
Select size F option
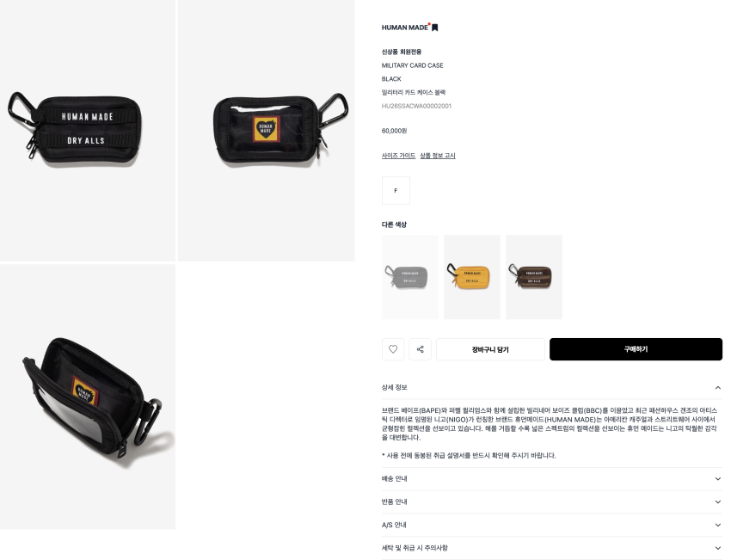click(x=396, y=190)
